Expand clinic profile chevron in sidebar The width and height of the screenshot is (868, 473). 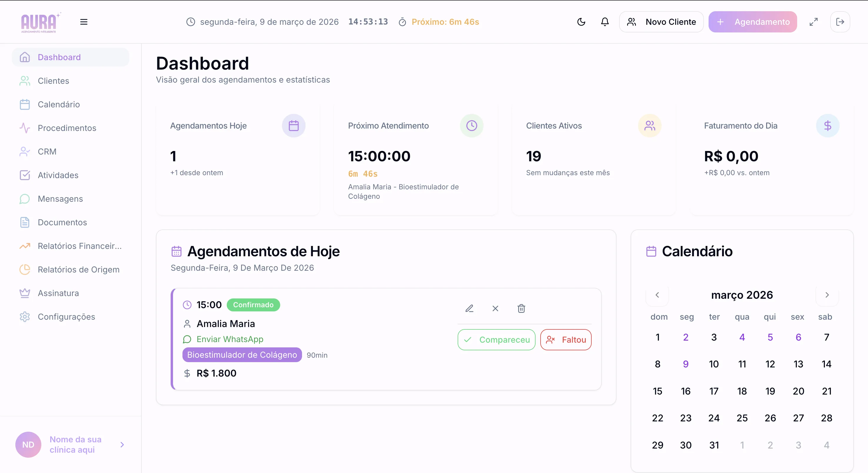point(122,445)
